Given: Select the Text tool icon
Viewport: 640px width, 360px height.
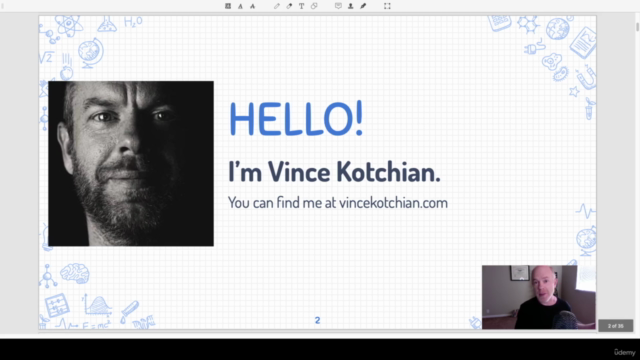Looking at the screenshot, I should click(x=301, y=6).
